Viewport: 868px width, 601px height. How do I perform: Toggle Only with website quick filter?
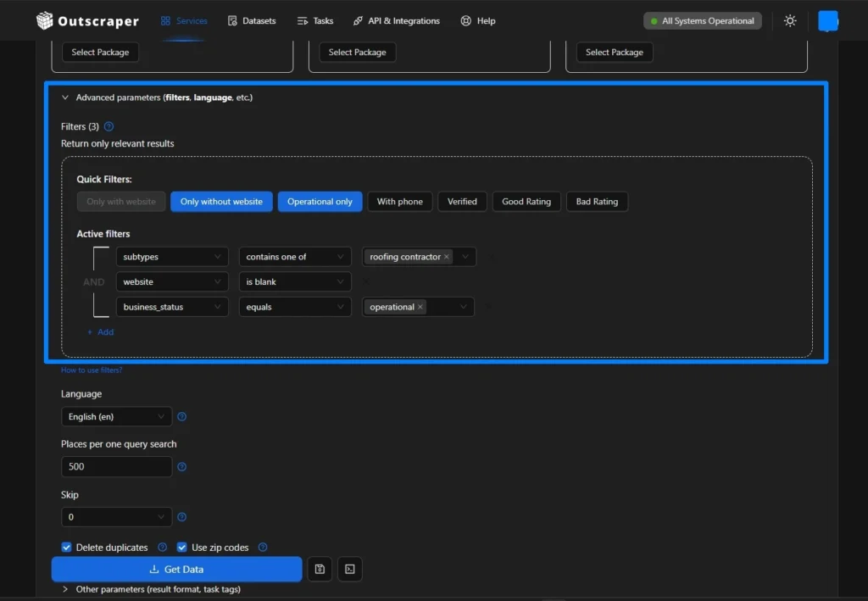click(x=121, y=202)
